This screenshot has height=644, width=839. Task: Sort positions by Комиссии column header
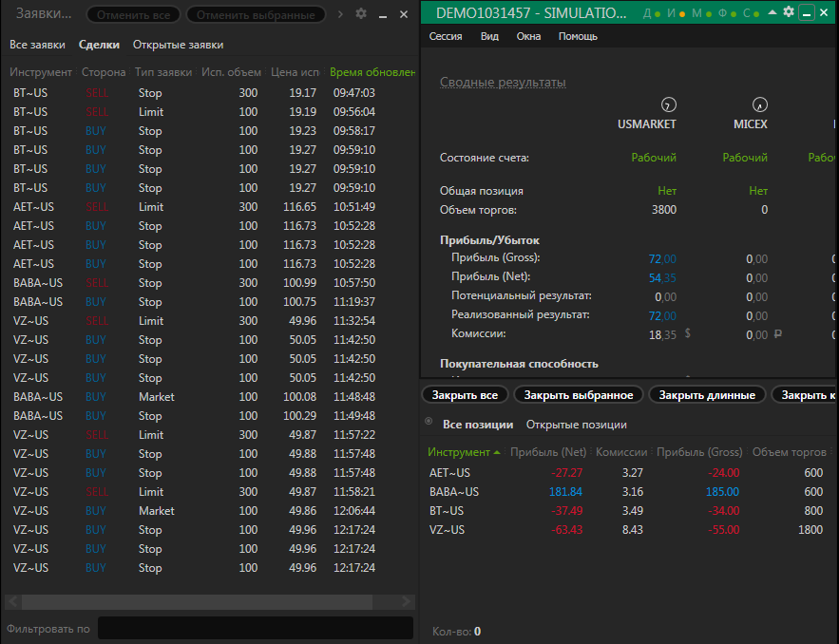point(621,452)
